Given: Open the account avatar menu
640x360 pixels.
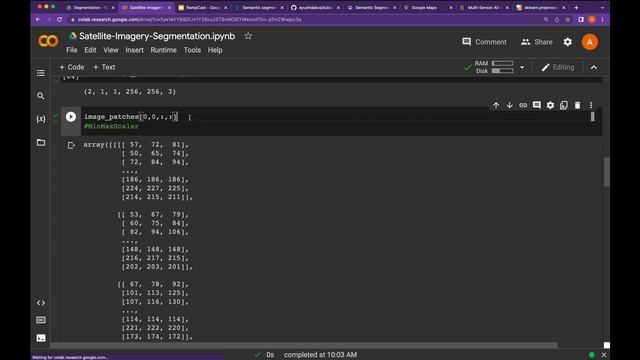Looking at the screenshot, I should pyautogui.click(x=590, y=42).
